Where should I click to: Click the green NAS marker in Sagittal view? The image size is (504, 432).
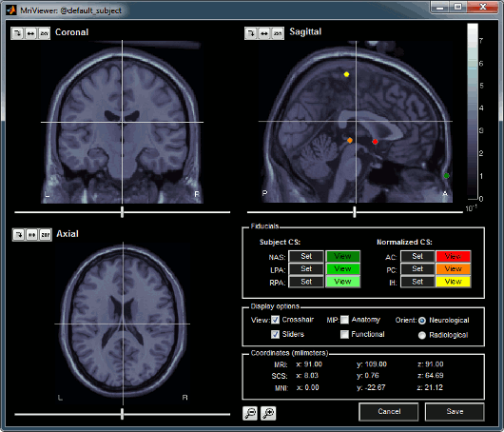[x=446, y=176]
